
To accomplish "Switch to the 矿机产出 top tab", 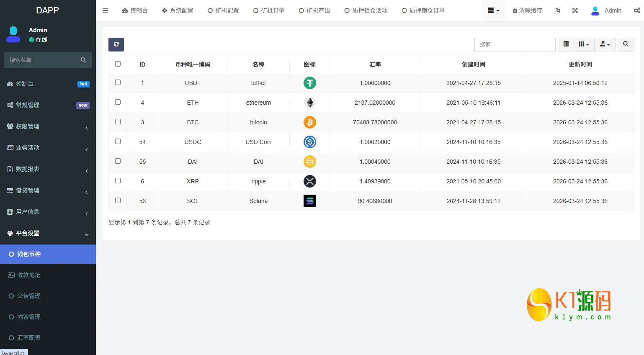I will coord(314,10).
